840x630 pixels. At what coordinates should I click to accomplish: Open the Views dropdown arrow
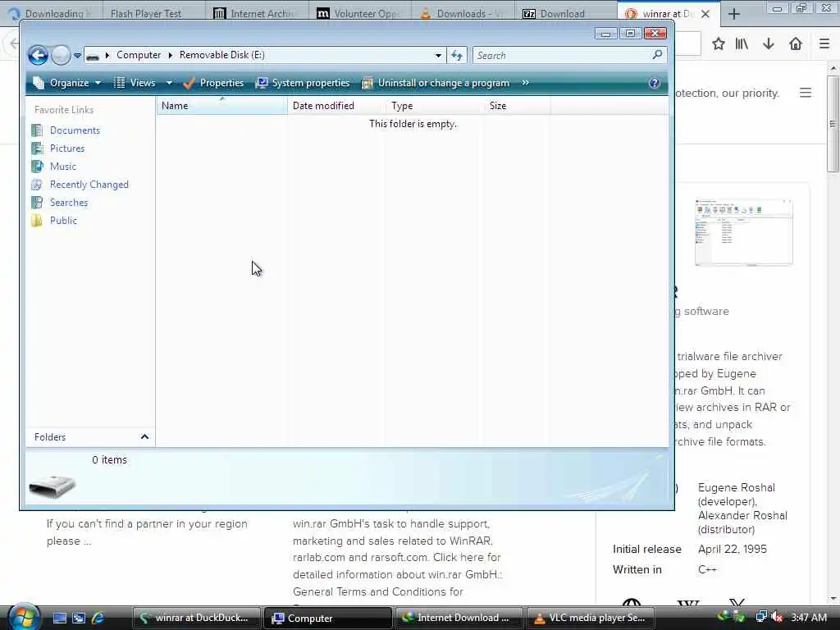169,83
